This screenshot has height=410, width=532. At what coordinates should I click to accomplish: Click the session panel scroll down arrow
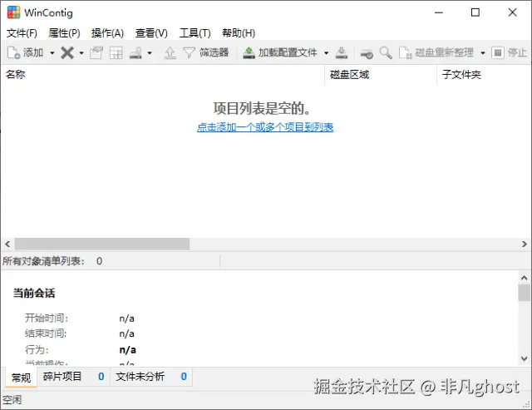(525, 358)
